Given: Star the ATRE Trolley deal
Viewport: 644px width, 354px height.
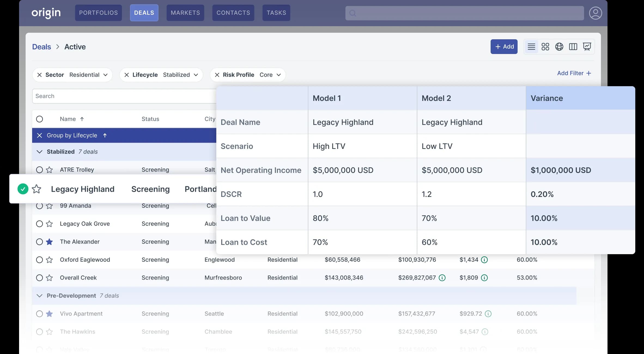Looking at the screenshot, I should coord(49,170).
